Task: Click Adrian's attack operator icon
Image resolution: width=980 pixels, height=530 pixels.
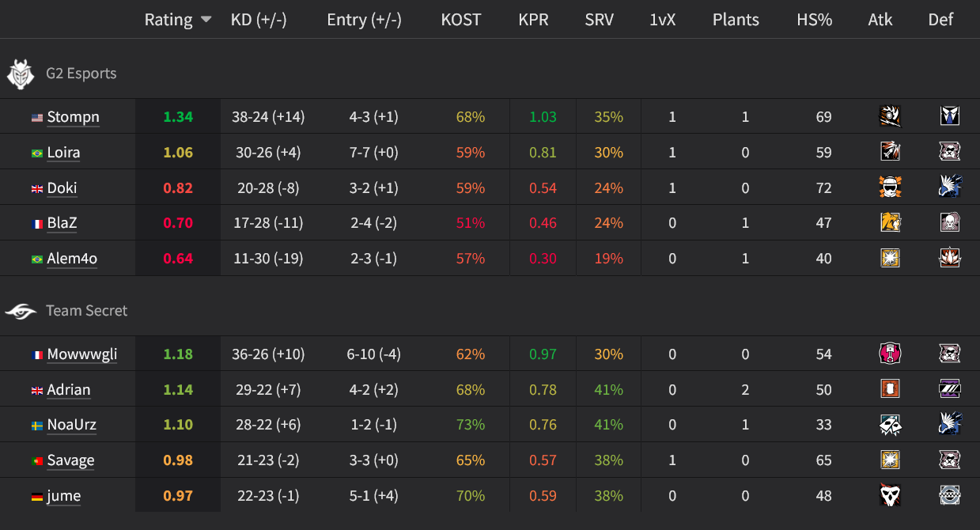Action: click(x=890, y=389)
